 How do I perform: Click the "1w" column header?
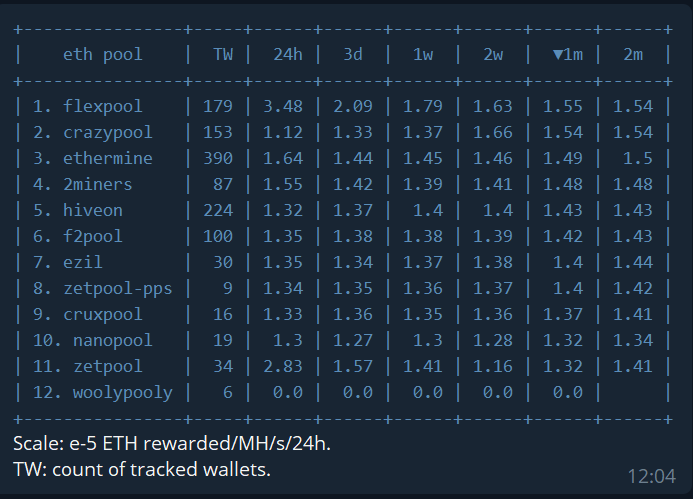423,55
